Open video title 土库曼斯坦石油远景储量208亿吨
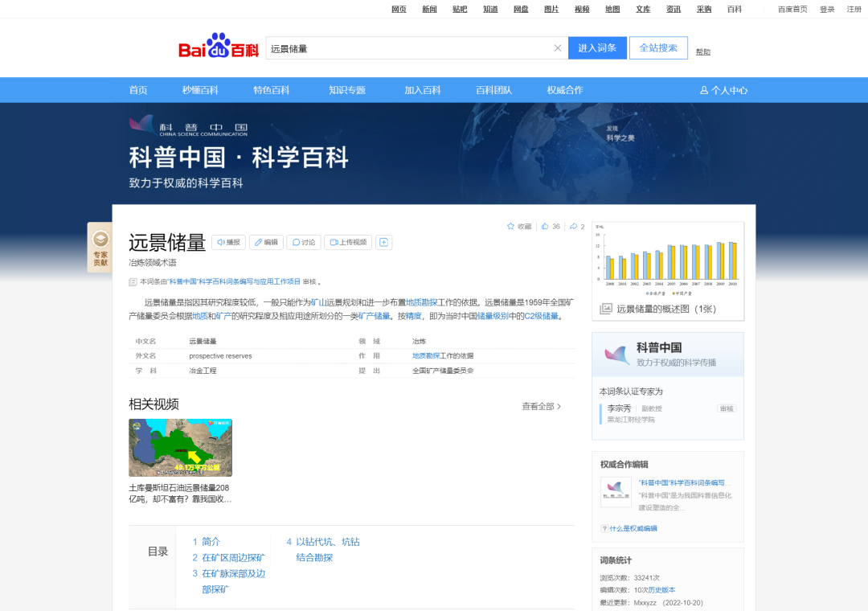The width and height of the screenshot is (868, 611). click(180, 494)
